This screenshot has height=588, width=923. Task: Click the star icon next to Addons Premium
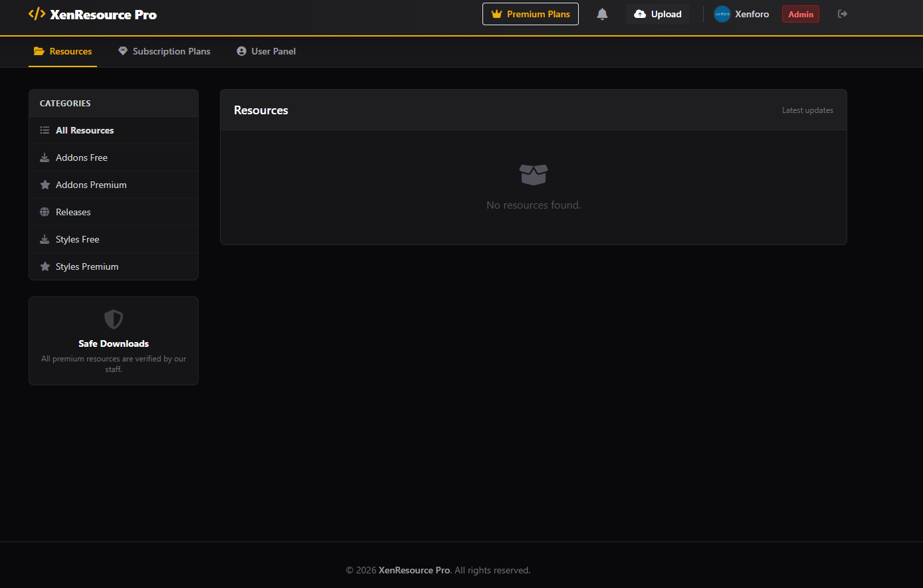tap(45, 185)
